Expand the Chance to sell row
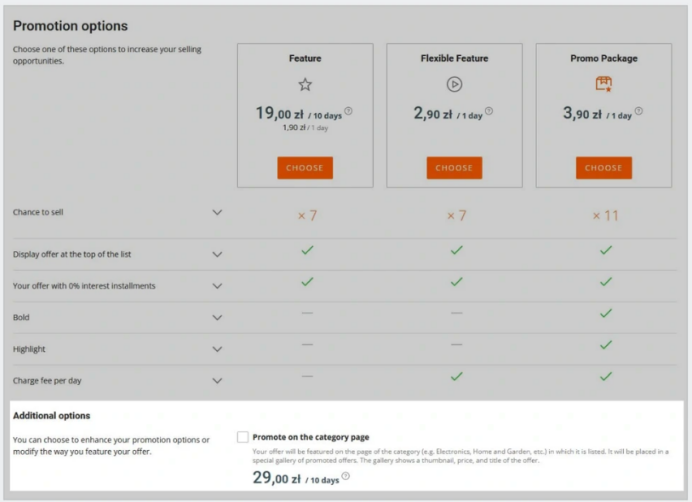Screen dimensions: 692x502 [217, 212]
